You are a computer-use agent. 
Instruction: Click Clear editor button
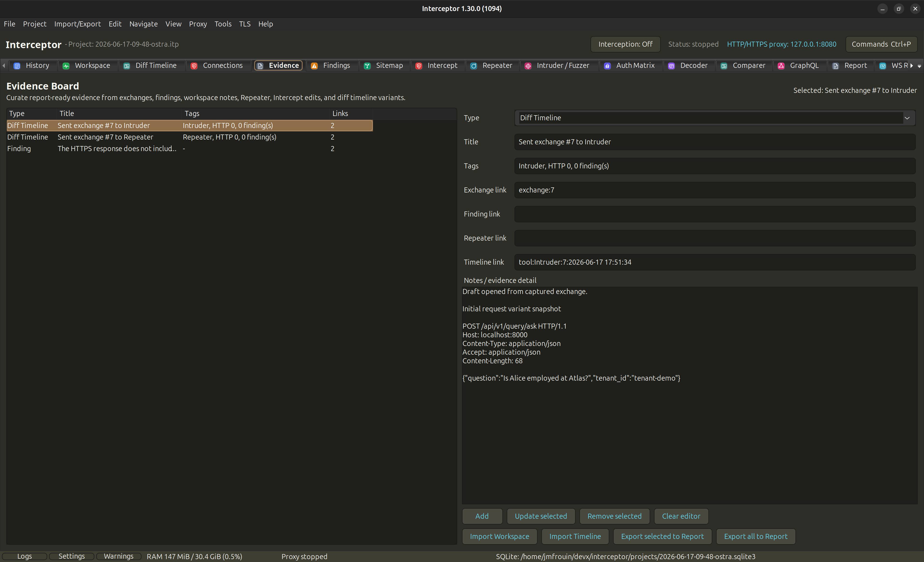click(681, 516)
